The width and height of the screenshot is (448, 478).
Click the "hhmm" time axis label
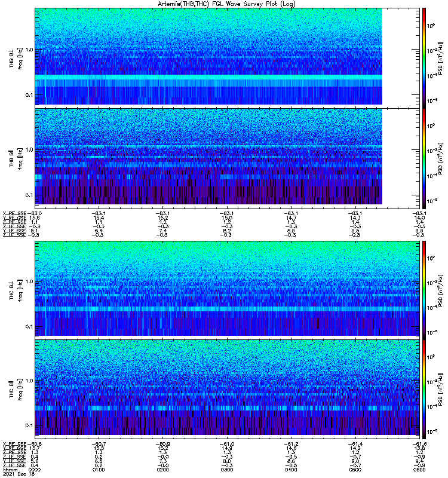click(x=9, y=470)
